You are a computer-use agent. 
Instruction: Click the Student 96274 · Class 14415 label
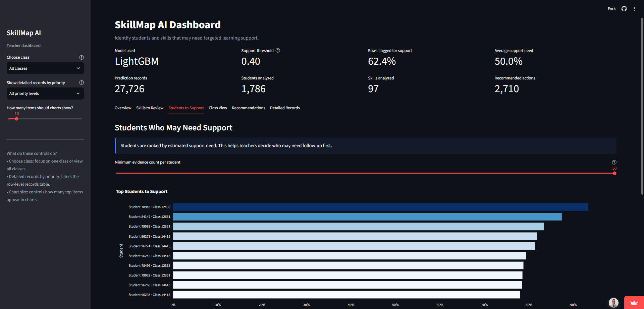(149, 246)
